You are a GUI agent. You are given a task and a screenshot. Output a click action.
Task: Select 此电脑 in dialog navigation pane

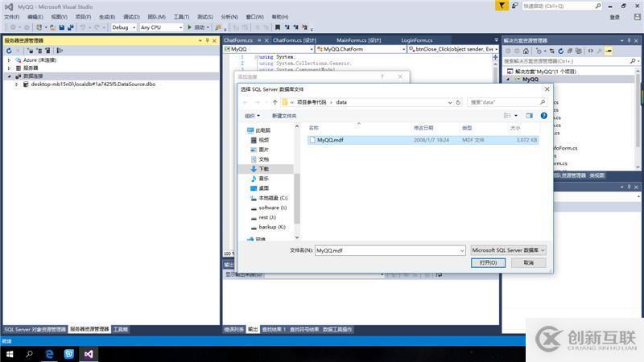[x=262, y=130]
